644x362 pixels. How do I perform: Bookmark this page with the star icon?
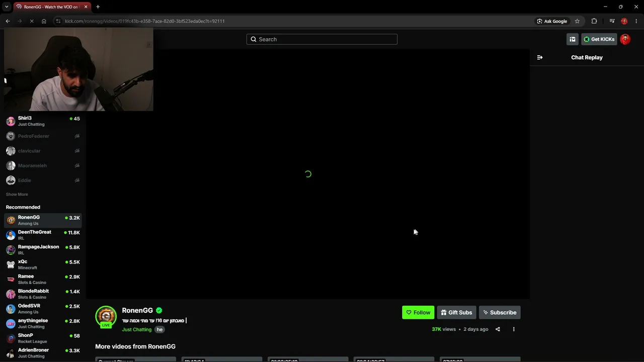pyautogui.click(x=577, y=21)
